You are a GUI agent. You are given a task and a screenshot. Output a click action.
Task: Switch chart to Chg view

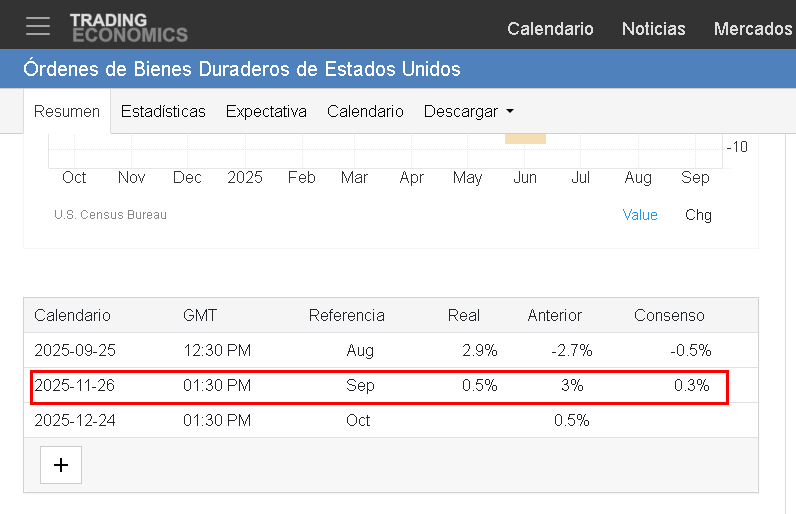pyautogui.click(x=698, y=215)
